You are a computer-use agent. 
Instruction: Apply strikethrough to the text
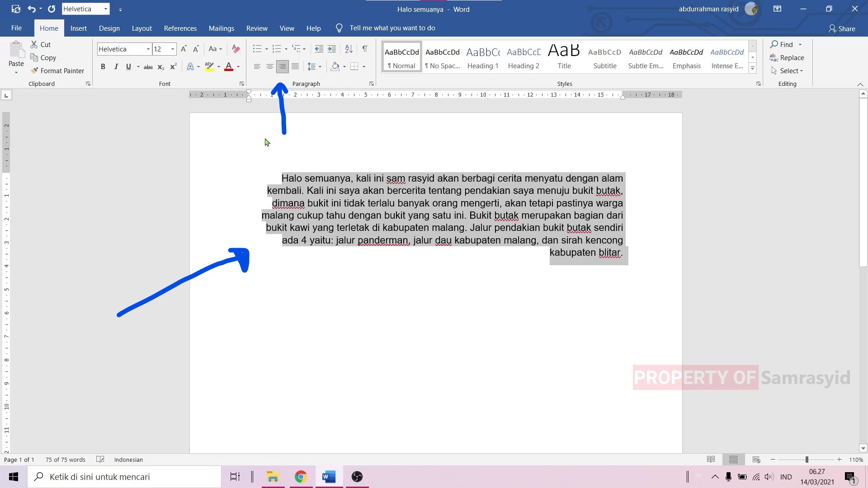(148, 66)
